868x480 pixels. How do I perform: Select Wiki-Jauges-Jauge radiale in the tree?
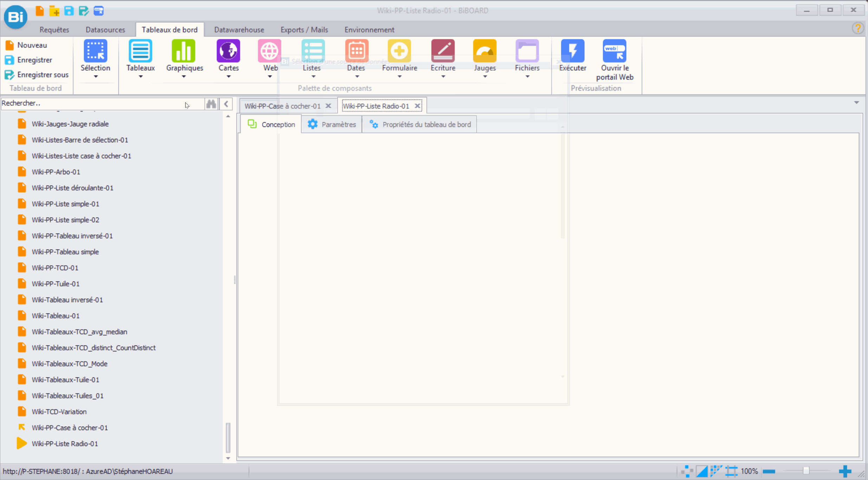(x=70, y=124)
